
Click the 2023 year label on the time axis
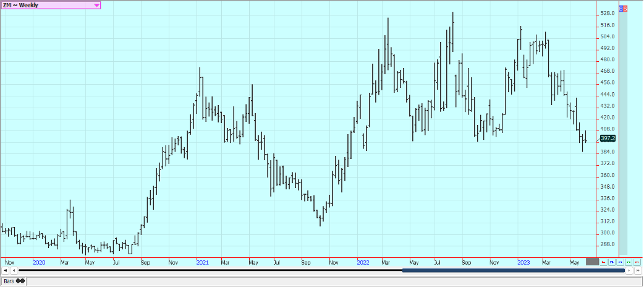(x=523, y=262)
